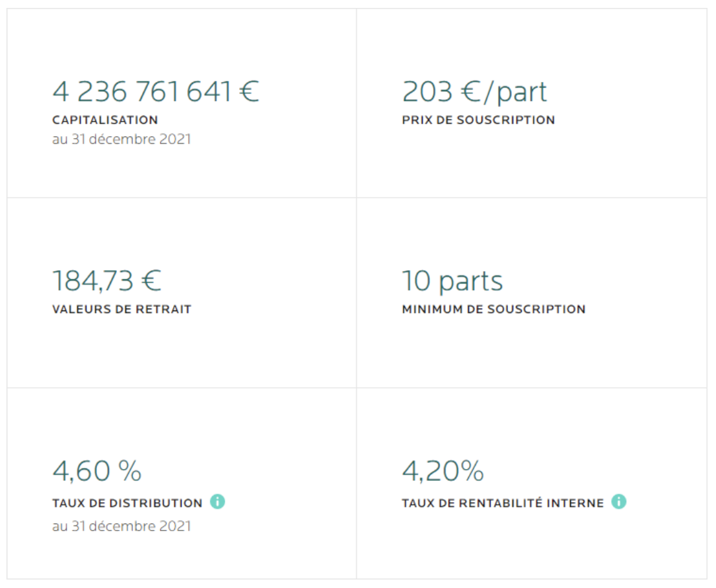
Task: Click the PRIX DE SOUSCRIPTION label
Action: 479,120
